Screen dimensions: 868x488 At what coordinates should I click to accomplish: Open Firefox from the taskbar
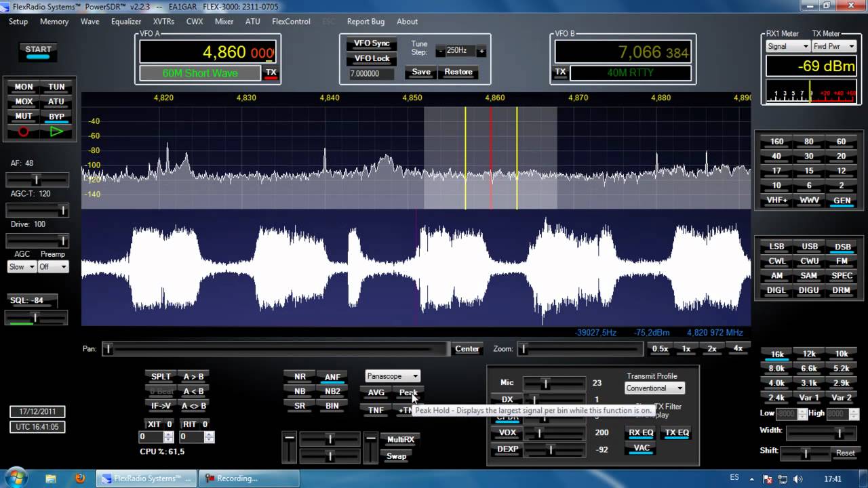80,479
